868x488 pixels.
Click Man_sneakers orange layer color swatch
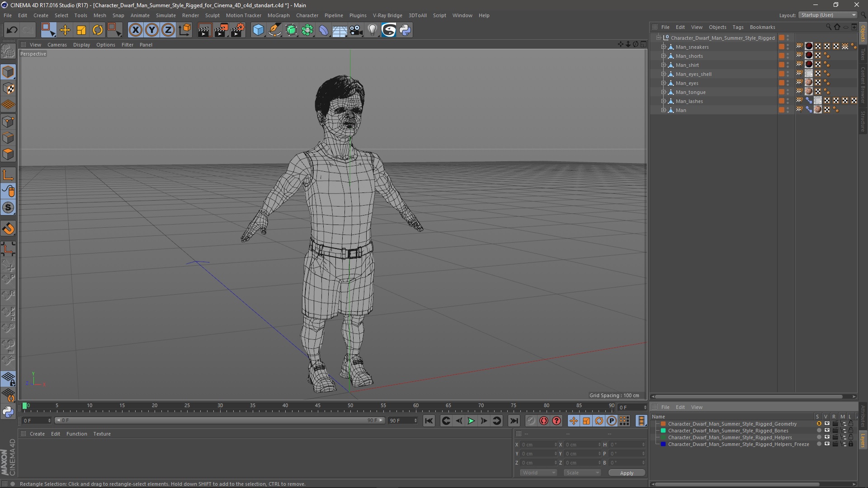point(781,47)
